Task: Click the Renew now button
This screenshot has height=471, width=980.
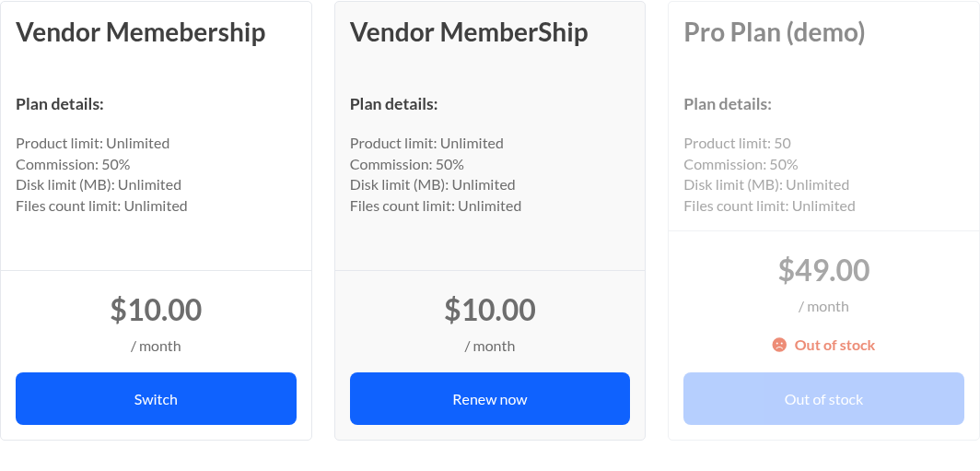Action: [x=490, y=398]
